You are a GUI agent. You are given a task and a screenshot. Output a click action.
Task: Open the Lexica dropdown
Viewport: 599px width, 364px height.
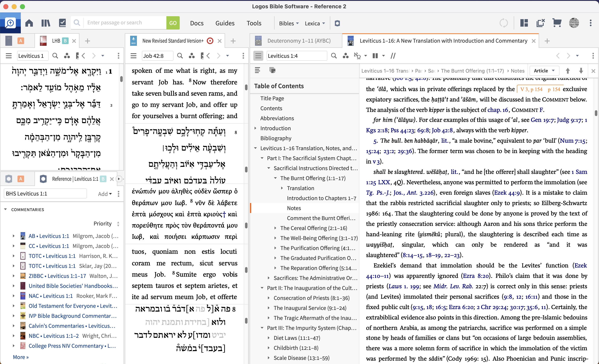pos(315,23)
